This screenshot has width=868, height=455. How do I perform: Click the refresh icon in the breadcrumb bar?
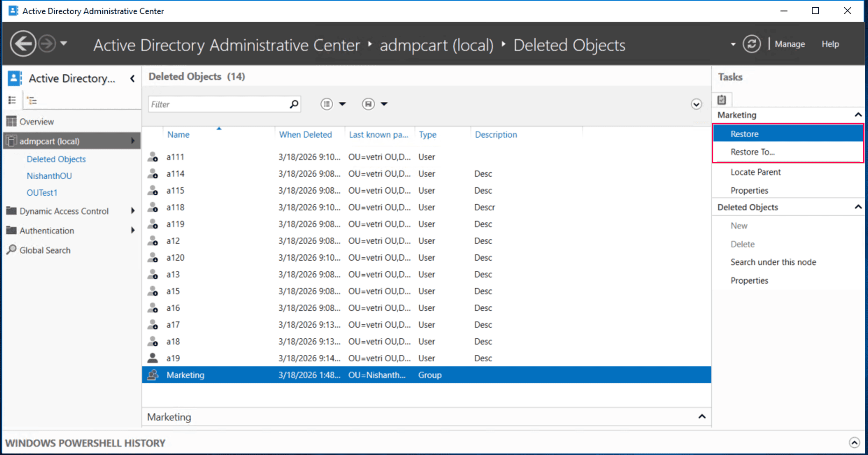pyautogui.click(x=752, y=44)
